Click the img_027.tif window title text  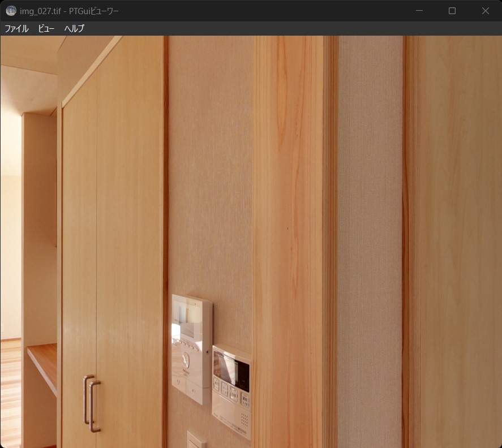click(69, 11)
